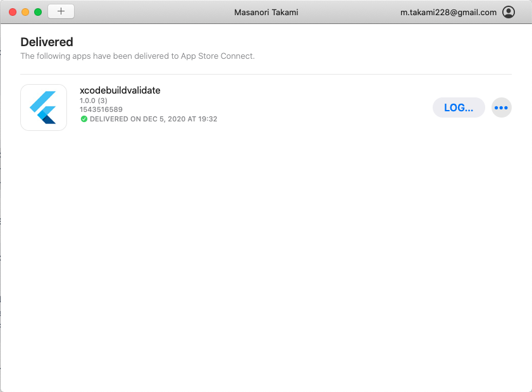The width and height of the screenshot is (532, 392).
Task: Click the version text 1.0.0 (3)
Action: point(93,101)
